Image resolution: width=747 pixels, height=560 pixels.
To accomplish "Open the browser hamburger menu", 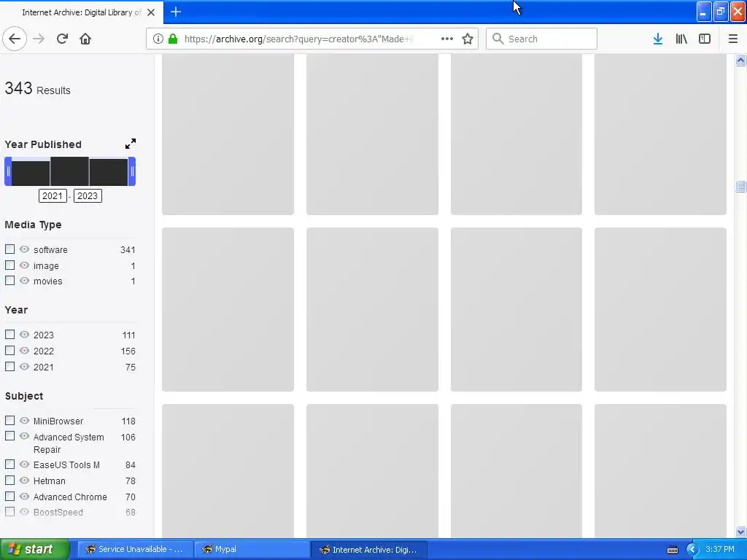I will tap(732, 39).
